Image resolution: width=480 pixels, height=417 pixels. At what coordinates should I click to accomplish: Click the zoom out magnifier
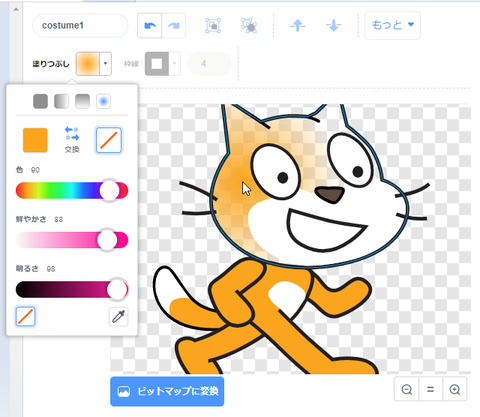pyautogui.click(x=407, y=389)
